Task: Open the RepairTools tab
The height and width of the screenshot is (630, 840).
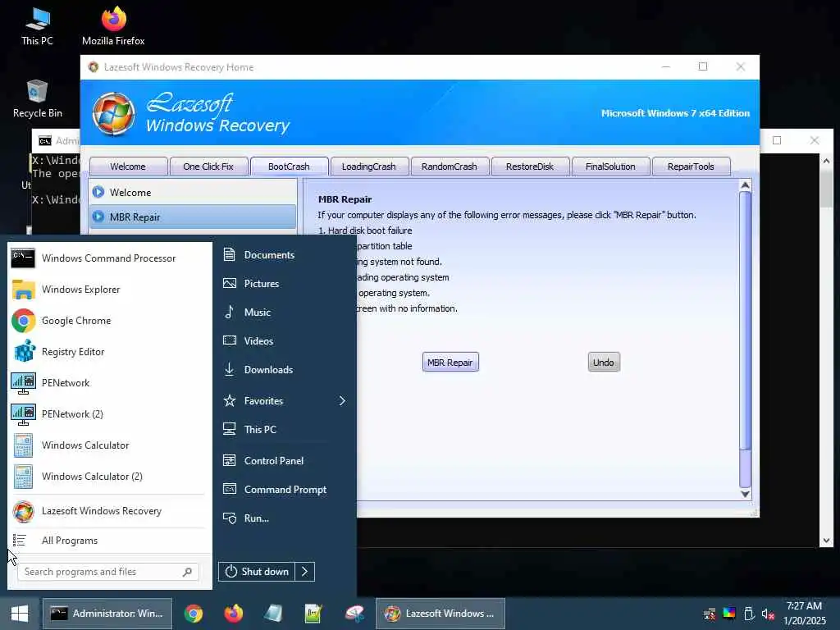Action: (691, 167)
